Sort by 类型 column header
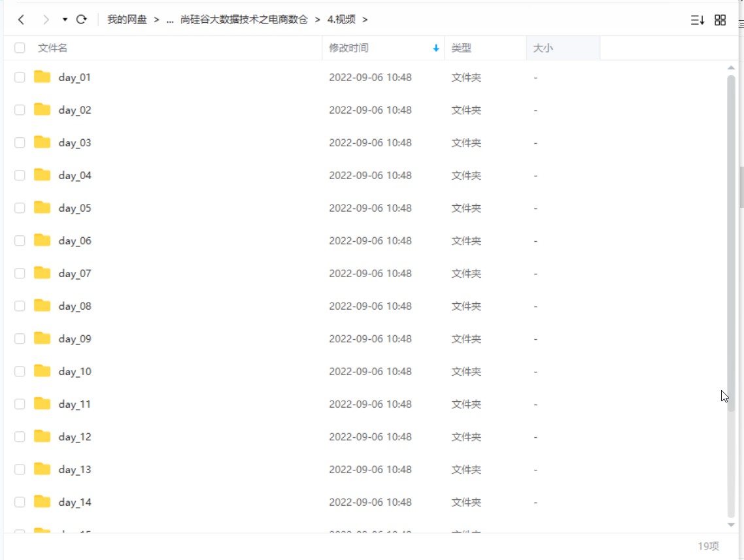 coord(461,48)
